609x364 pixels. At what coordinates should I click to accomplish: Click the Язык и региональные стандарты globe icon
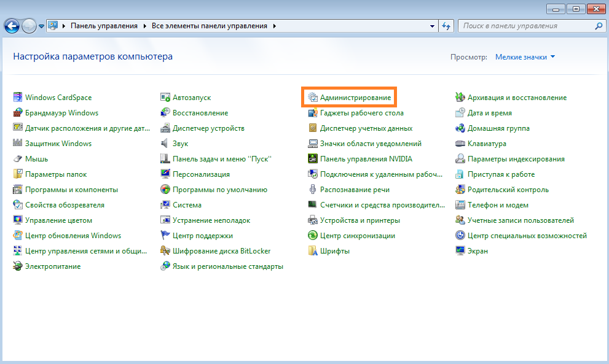(x=165, y=266)
